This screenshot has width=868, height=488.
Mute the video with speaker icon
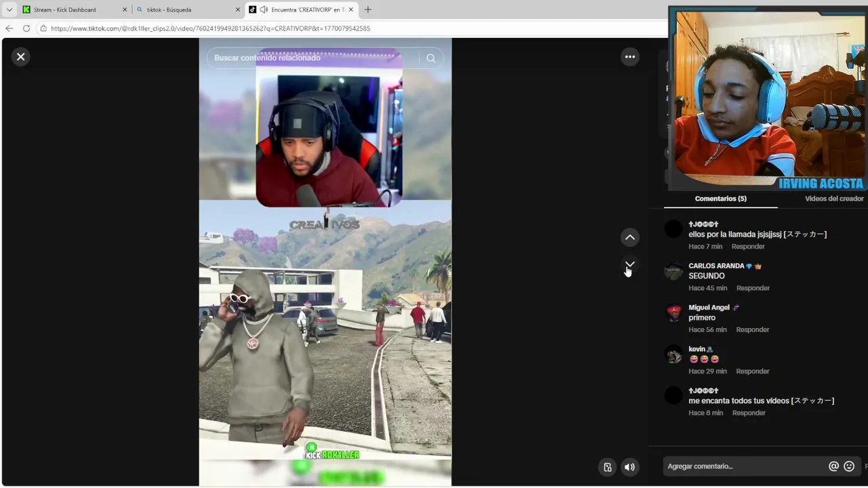pyautogui.click(x=630, y=467)
